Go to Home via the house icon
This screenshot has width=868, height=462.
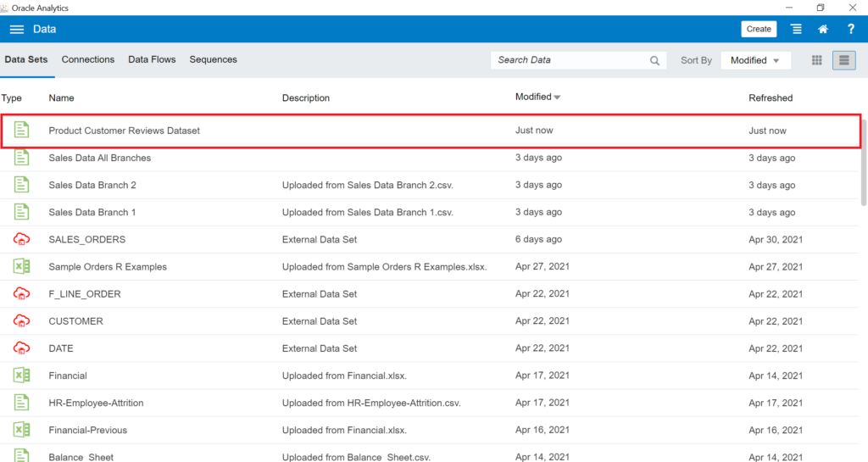tap(823, 30)
